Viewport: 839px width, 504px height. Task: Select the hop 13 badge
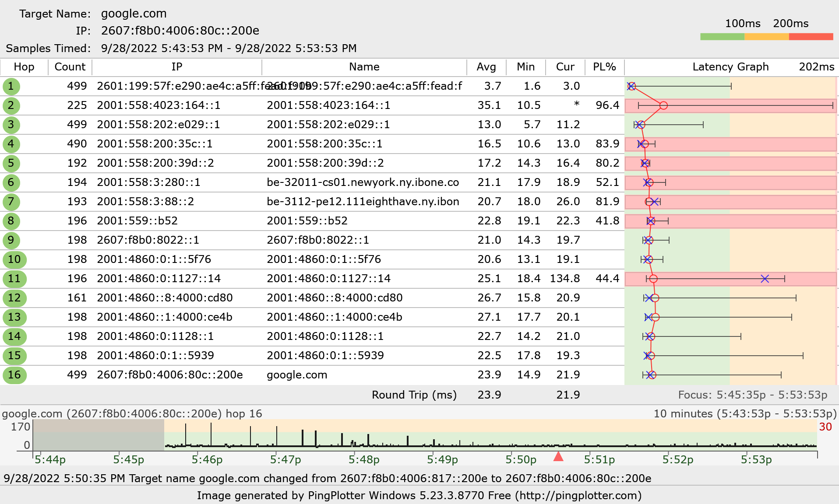(14, 317)
